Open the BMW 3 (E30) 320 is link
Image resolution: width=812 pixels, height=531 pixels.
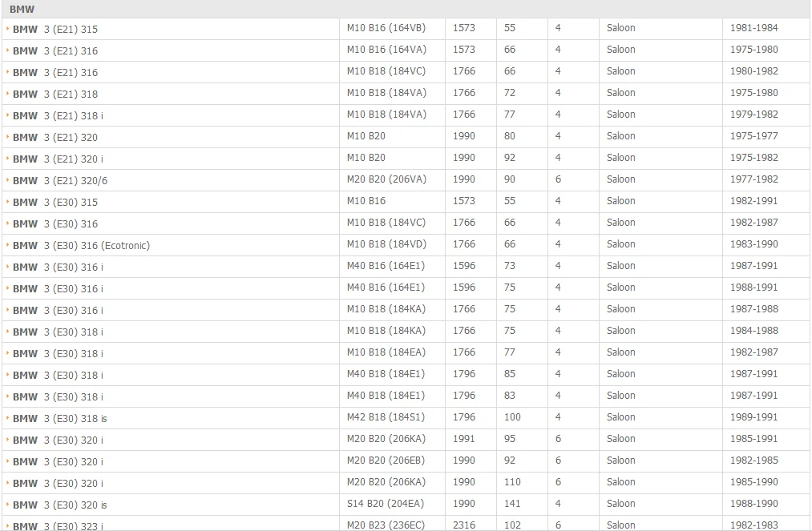click(60, 505)
